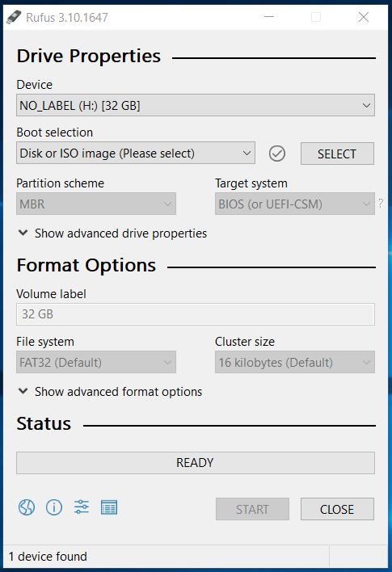Click the SELECT button
Image resolution: width=392 pixels, height=572 pixels.
tap(337, 154)
